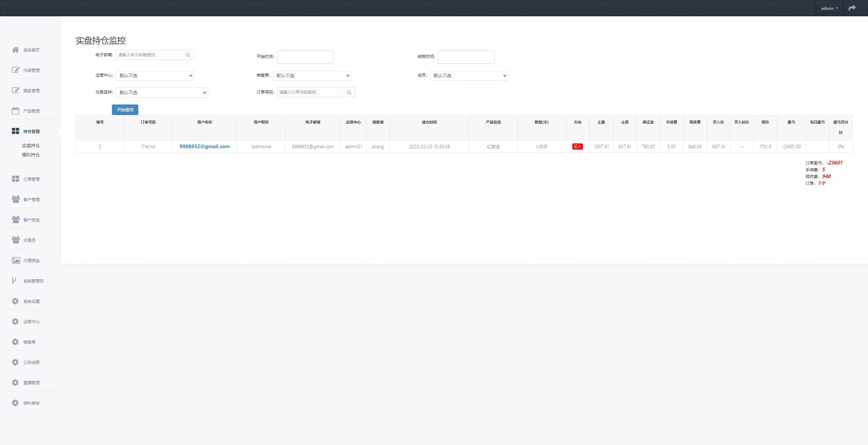Image resolution: width=868 pixels, height=445 pixels.
Task: Click the picture icon for 代理佣金
Action: click(x=16, y=260)
